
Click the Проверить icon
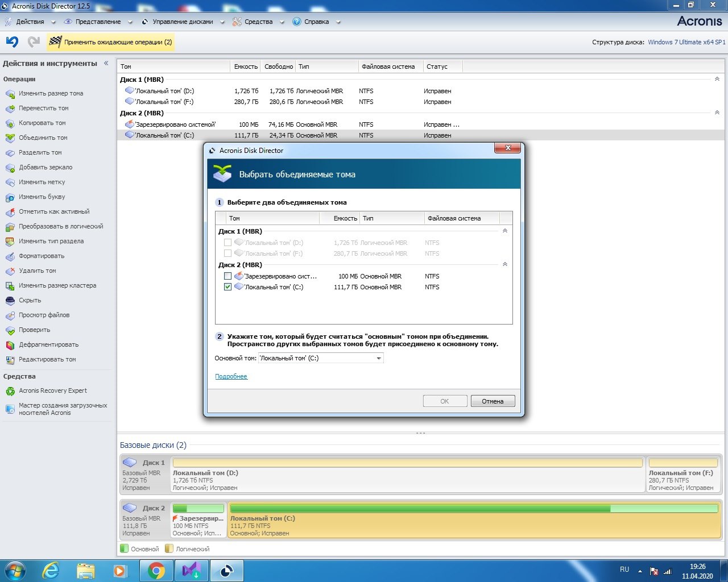click(10, 330)
